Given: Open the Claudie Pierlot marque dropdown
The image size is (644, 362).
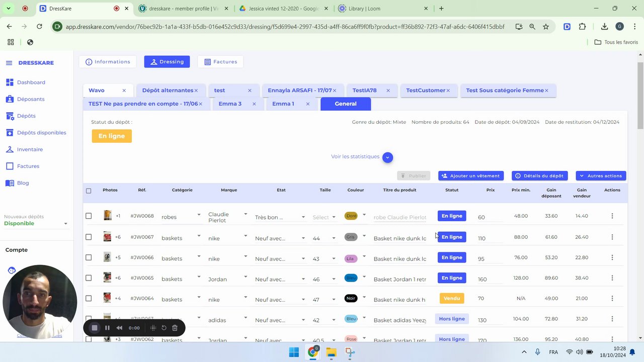Looking at the screenshot, I should [x=228, y=217].
